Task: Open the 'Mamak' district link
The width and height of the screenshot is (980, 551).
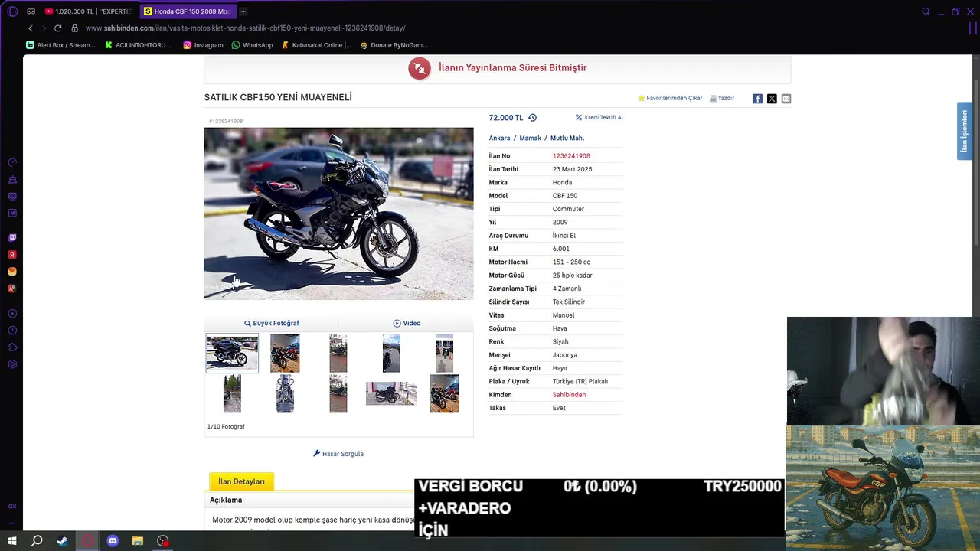Action: [530, 139]
